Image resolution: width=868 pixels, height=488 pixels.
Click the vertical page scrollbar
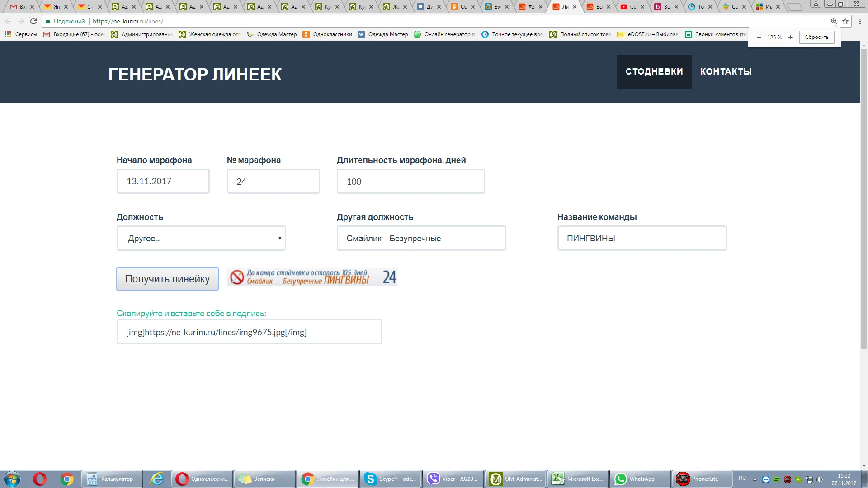click(864, 199)
